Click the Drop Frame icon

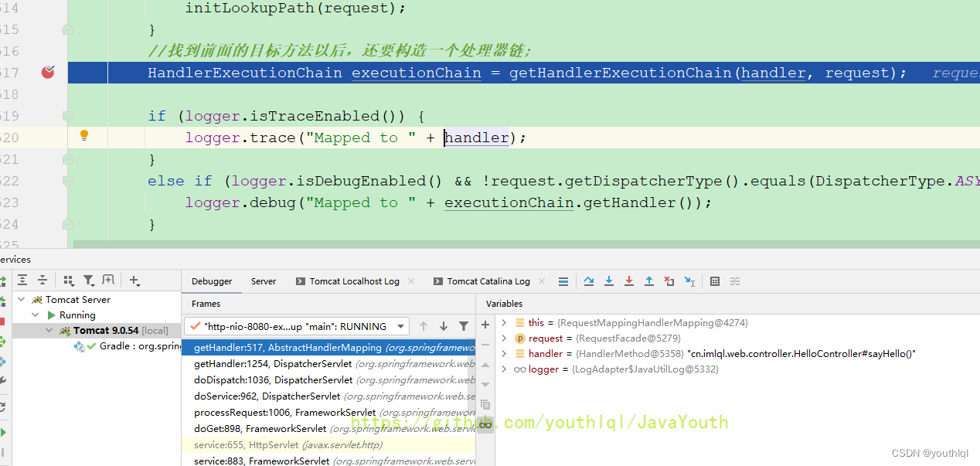[669, 281]
